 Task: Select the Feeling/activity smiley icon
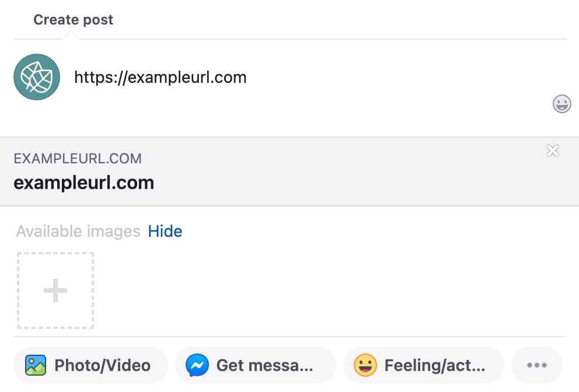[365, 365]
